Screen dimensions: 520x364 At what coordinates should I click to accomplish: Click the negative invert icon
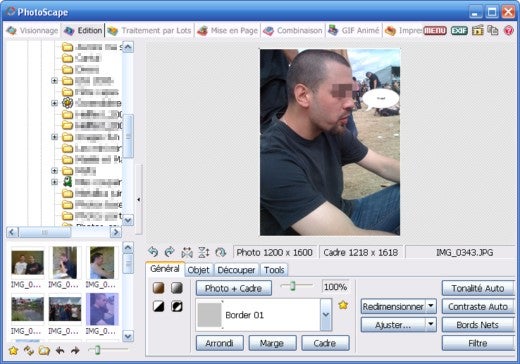[x=177, y=306]
